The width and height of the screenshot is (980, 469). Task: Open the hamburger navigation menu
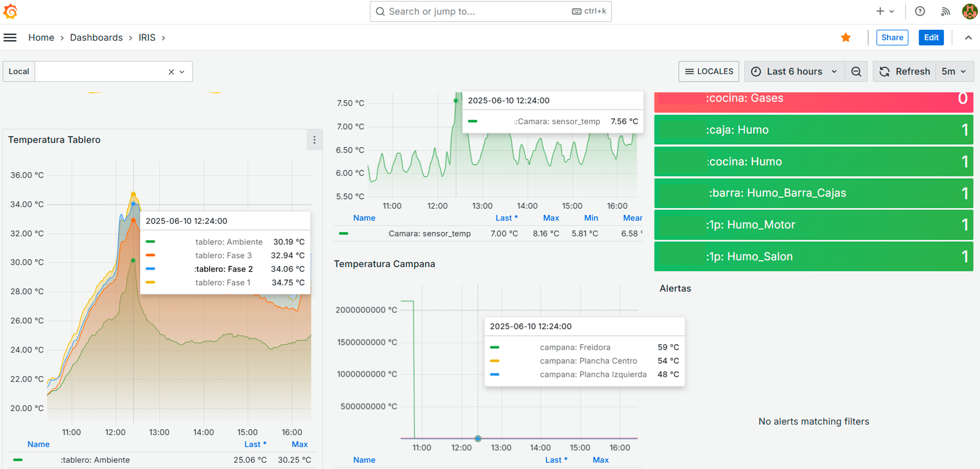coord(10,38)
